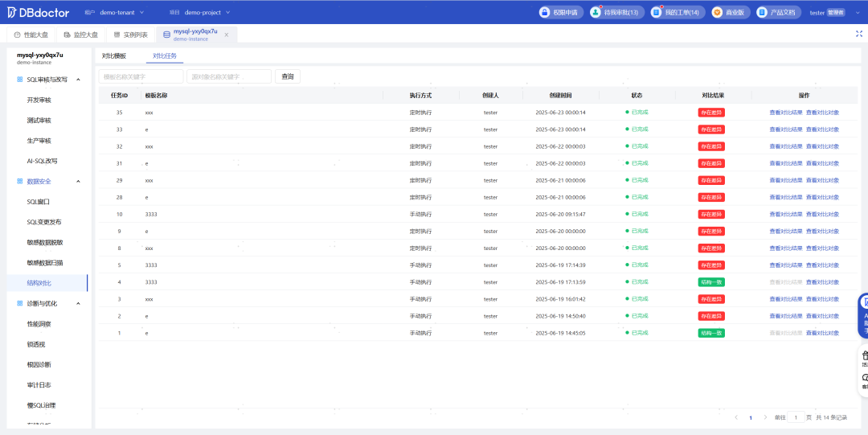Image resolution: width=868 pixels, height=435 pixels.
Task: Click the mysql-yxy0qx7u sidebar instance title
Action: point(40,55)
